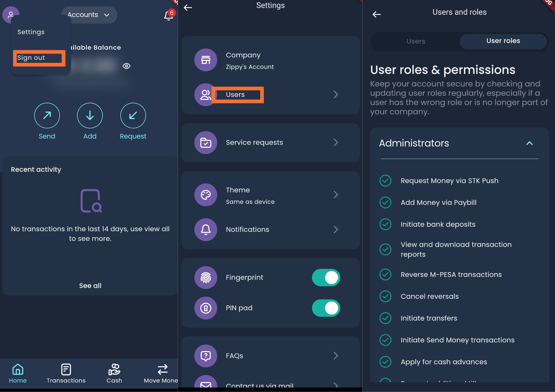Open Theme settings chevron
This screenshot has height=392, width=555.
click(335, 195)
